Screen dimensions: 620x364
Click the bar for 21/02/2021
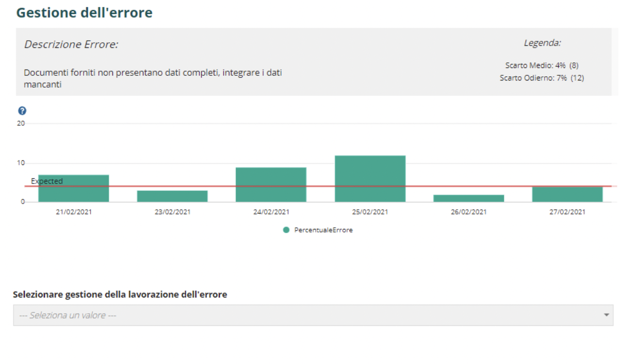point(74,188)
